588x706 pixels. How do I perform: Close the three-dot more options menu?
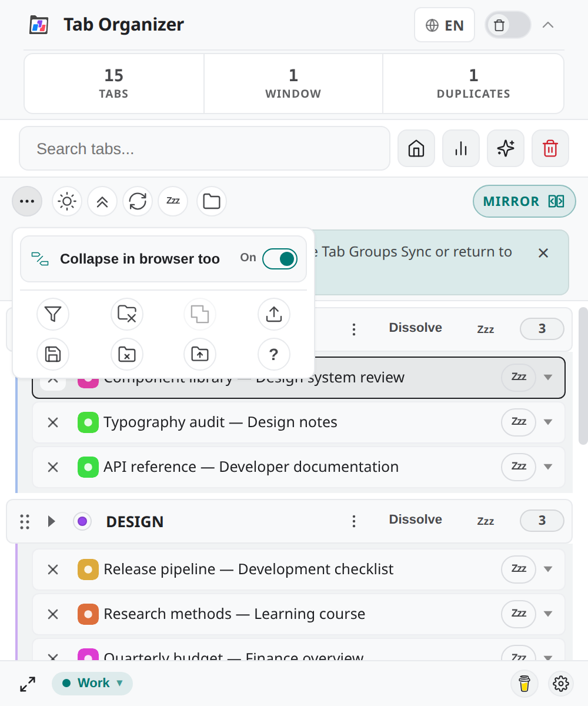(x=27, y=201)
